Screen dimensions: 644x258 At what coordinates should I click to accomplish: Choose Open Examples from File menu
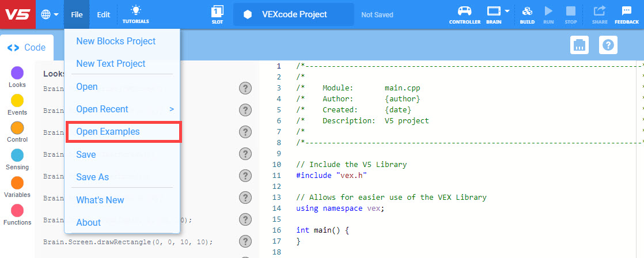click(x=108, y=132)
